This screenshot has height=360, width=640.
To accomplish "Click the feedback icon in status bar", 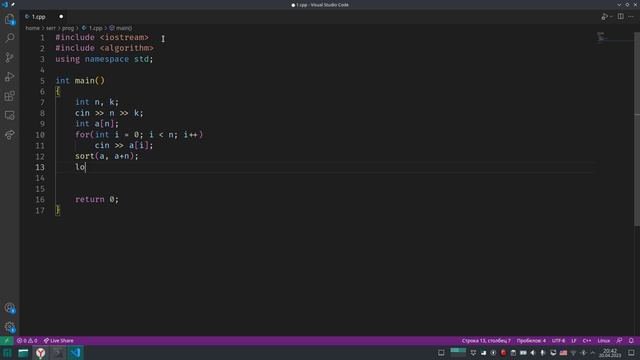I will (619, 340).
